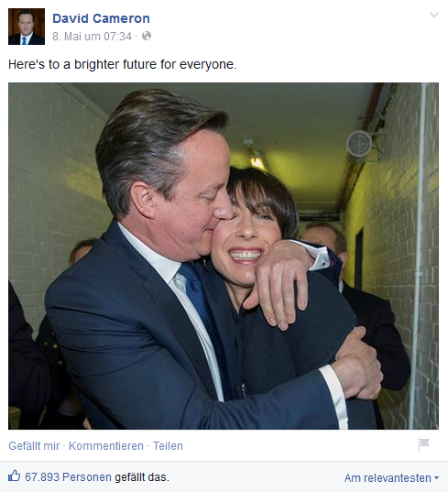This screenshot has height=492, width=448.
Task: Open the post timestamp 8. Mai um 07:34
Action: 92,37
